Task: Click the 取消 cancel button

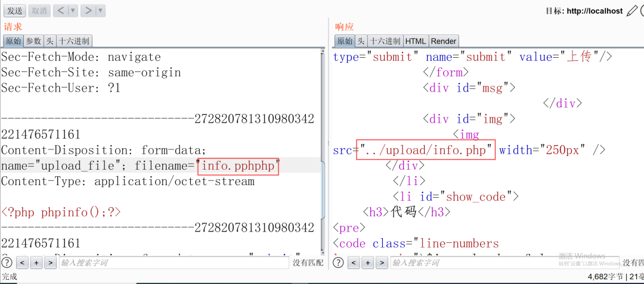Action: [x=39, y=11]
